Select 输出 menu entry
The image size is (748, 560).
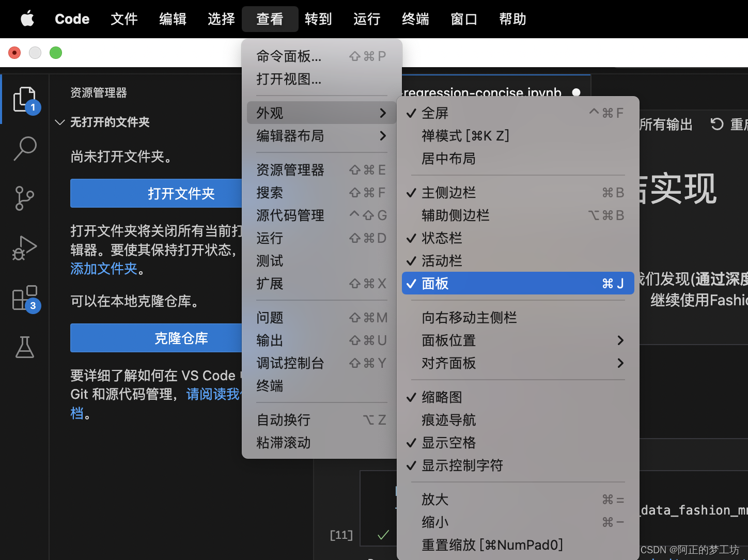[321, 340]
